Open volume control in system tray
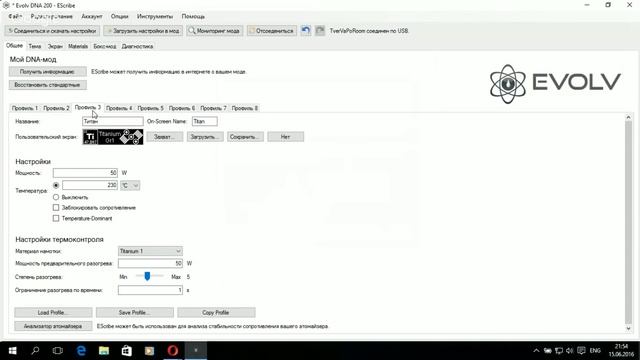This screenshot has height=360, width=640. (570, 351)
